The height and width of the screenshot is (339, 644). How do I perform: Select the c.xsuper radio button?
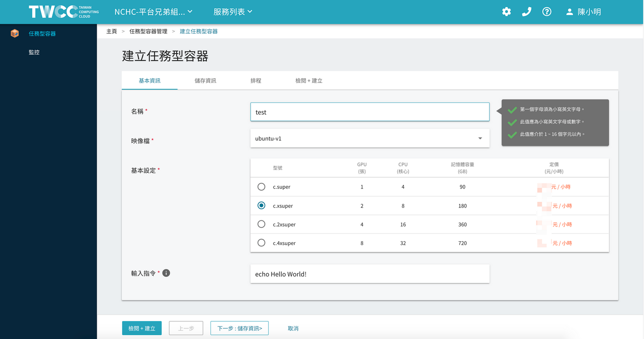(x=261, y=205)
